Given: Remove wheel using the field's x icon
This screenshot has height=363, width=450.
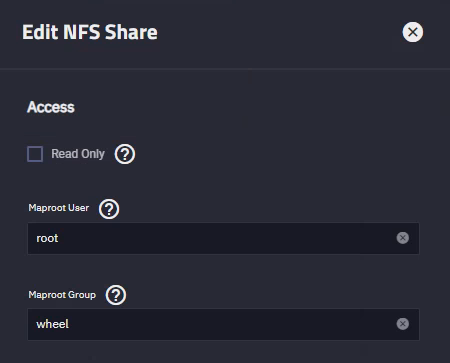Looking at the screenshot, I should (402, 324).
